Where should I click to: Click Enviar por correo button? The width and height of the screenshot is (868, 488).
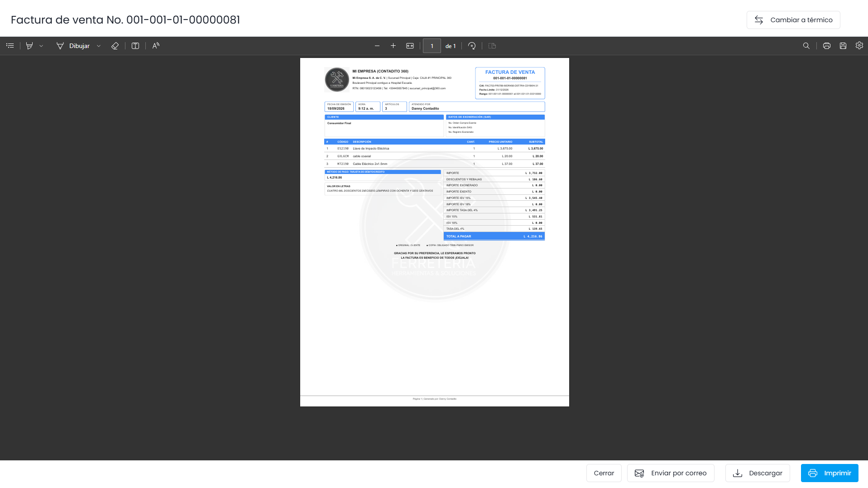tap(671, 473)
